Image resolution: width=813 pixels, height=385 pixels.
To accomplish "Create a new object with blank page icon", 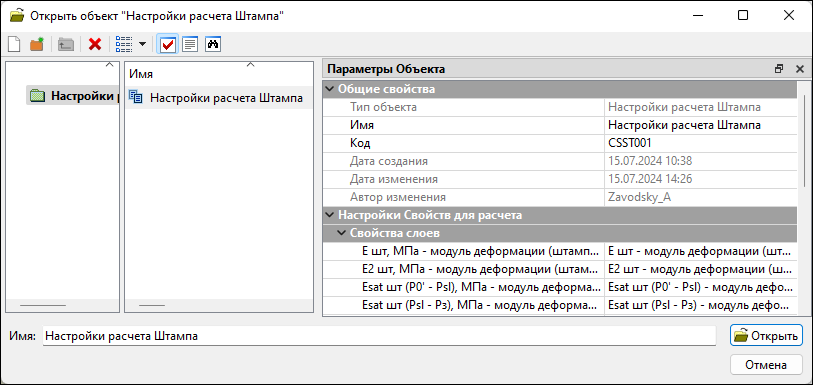I will tap(14, 45).
